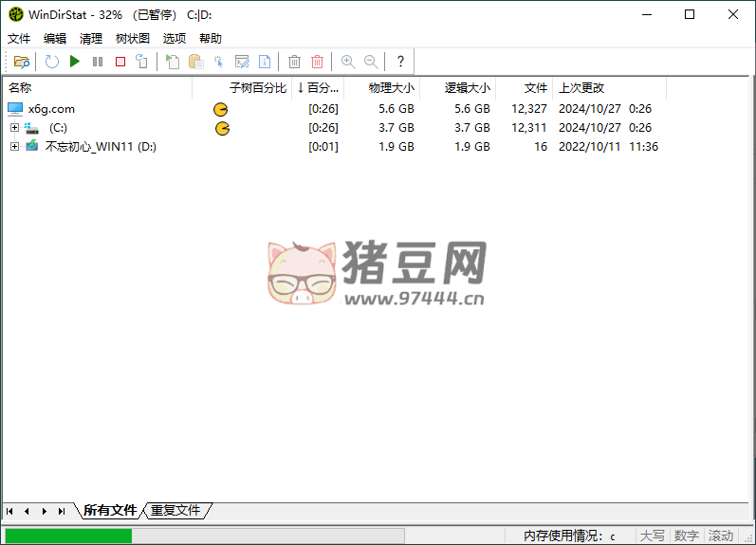
Task: Click the 百分... column header with arrow
Action: [x=318, y=88]
